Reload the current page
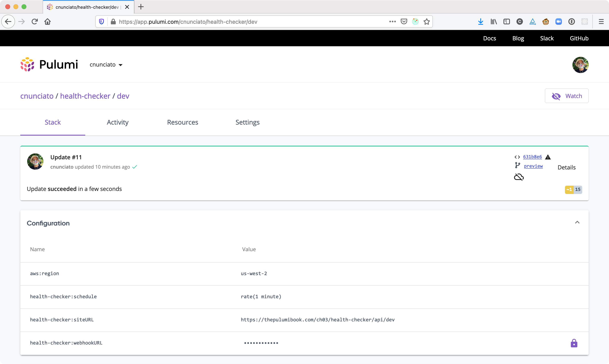 tap(35, 22)
